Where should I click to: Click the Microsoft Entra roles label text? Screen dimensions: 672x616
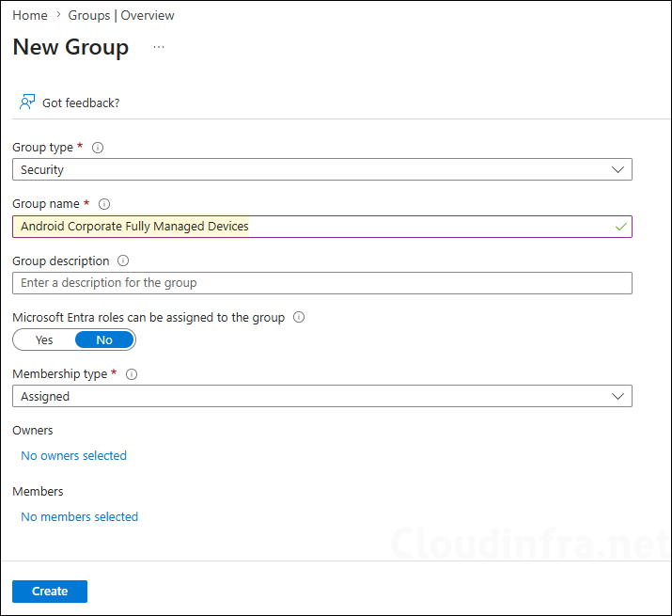[x=148, y=318]
